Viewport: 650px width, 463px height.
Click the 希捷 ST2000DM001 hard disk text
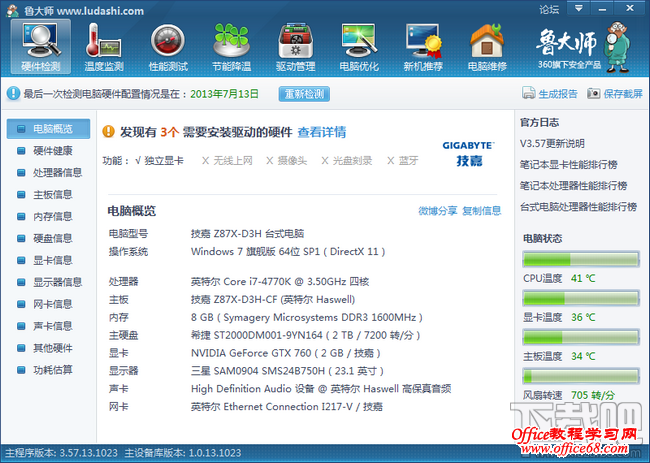(306, 335)
